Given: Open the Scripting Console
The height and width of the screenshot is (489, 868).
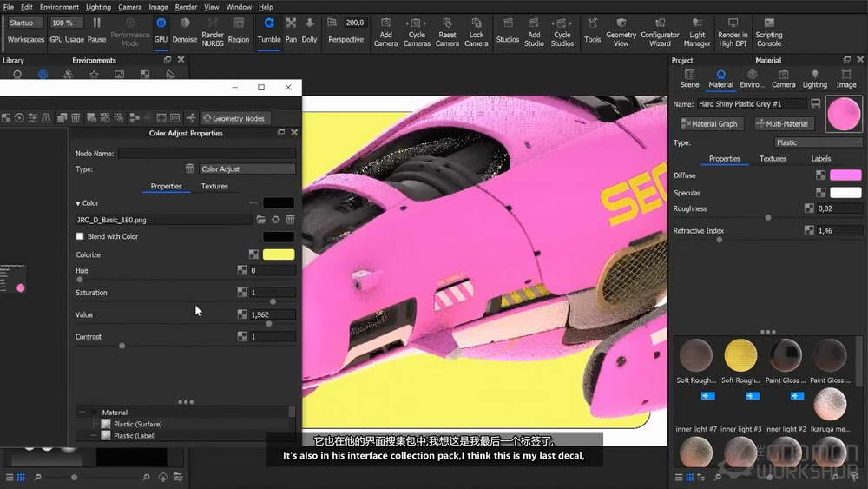Looking at the screenshot, I should click(769, 31).
